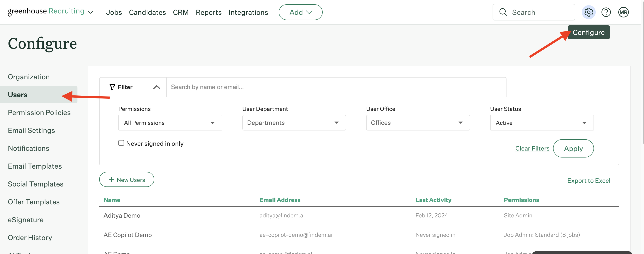The image size is (644, 254).
Task: Click the Filter funnel icon
Action: click(112, 87)
